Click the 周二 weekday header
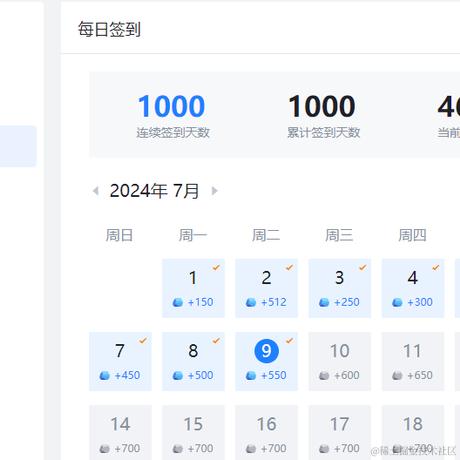Screen dimensions: 460x460 point(266,235)
